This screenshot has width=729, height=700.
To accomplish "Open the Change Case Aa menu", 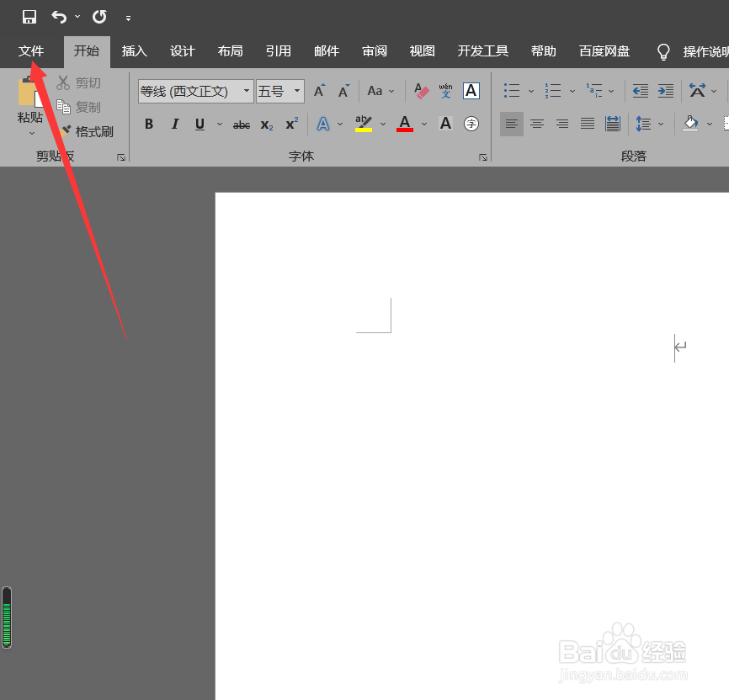I will [380, 91].
